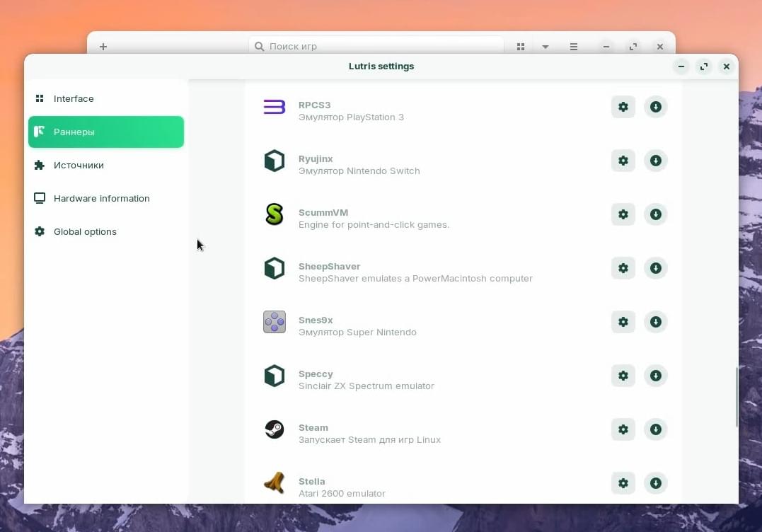
Task: Install the ScummVM runner
Action: (656, 214)
